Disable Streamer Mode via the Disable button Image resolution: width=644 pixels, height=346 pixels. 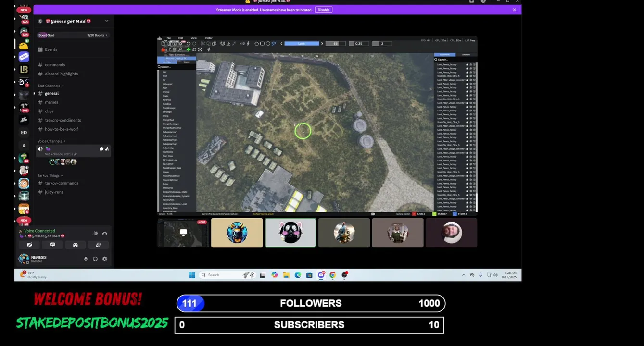pos(324,10)
